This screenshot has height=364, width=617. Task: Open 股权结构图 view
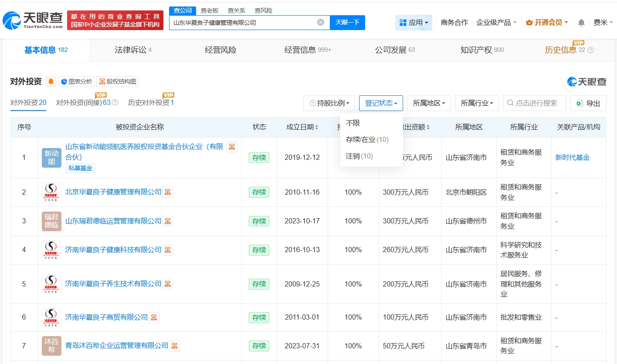(117, 81)
